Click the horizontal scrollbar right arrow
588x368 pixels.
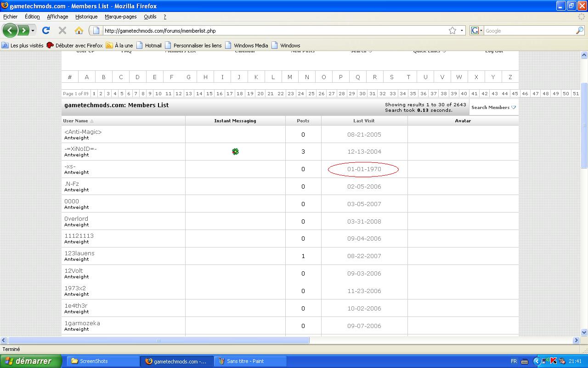(x=576, y=340)
